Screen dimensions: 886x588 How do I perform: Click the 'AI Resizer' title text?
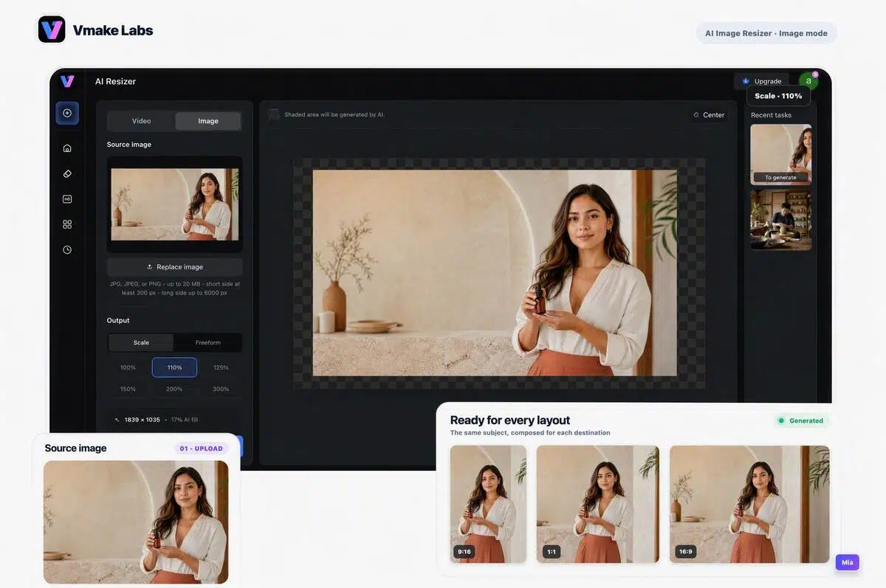[115, 81]
